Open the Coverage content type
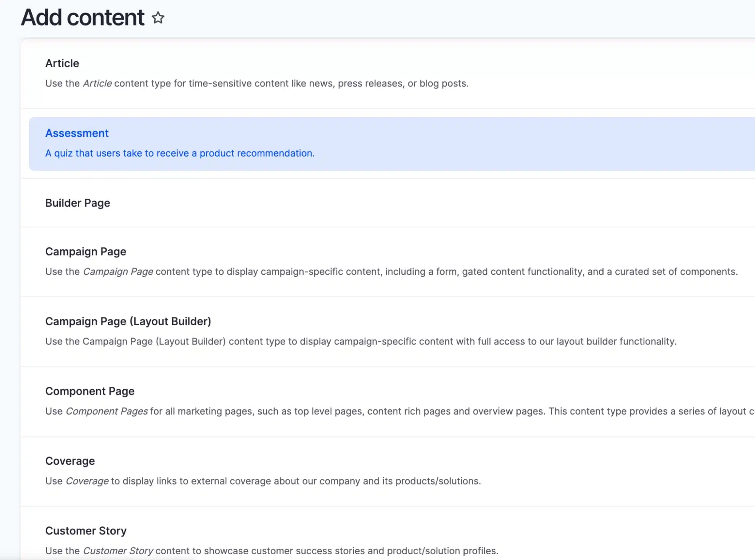Viewport: 755px width, 560px height. point(70,461)
